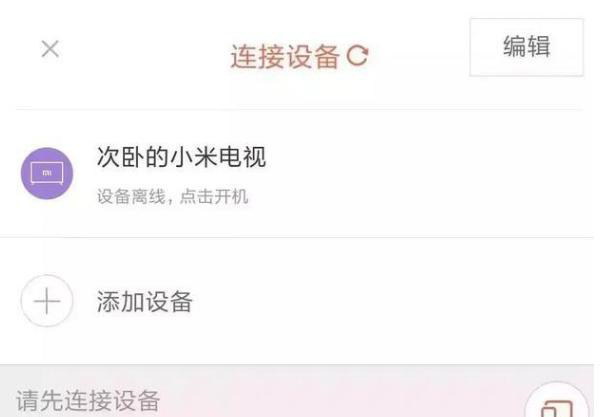
Task: Click the reload arrow beside the 连接设备 title
Action: pyautogui.click(x=358, y=56)
